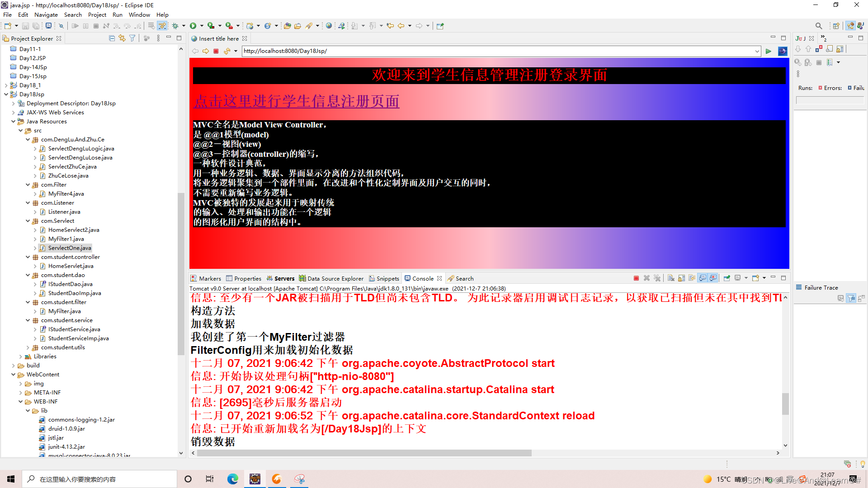This screenshot has height=488, width=868.
Task: Expand the Day18_1 project node
Action: coord(6,85)
